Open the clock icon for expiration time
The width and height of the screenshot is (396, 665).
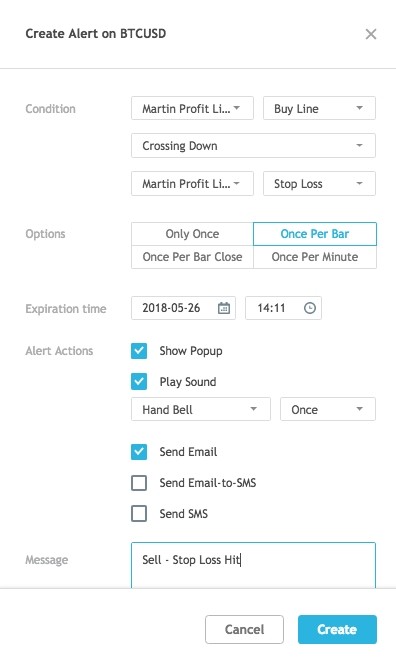[310, 308]
